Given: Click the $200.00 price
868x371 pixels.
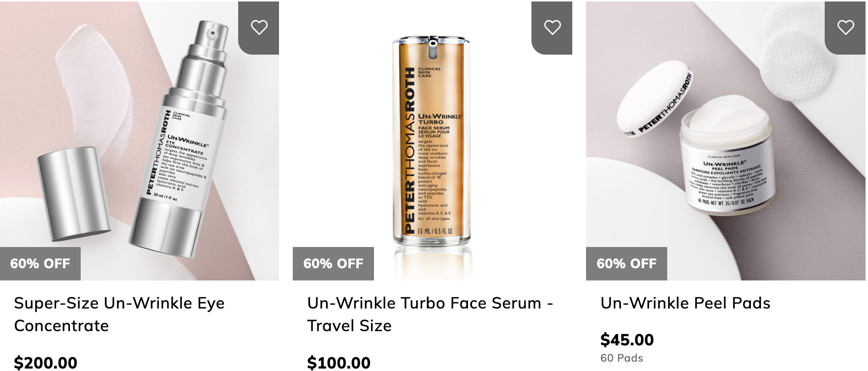Looking at the screenshot, I should point(46,363).
